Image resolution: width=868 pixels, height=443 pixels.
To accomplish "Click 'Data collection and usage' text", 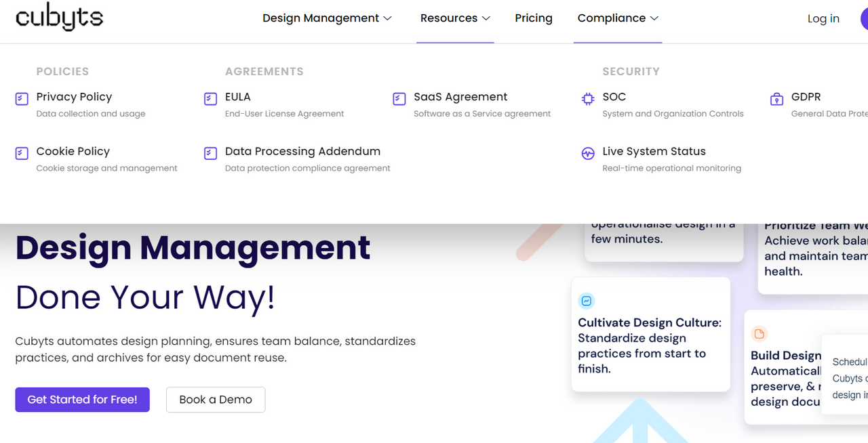I will (x=91, y=114).
